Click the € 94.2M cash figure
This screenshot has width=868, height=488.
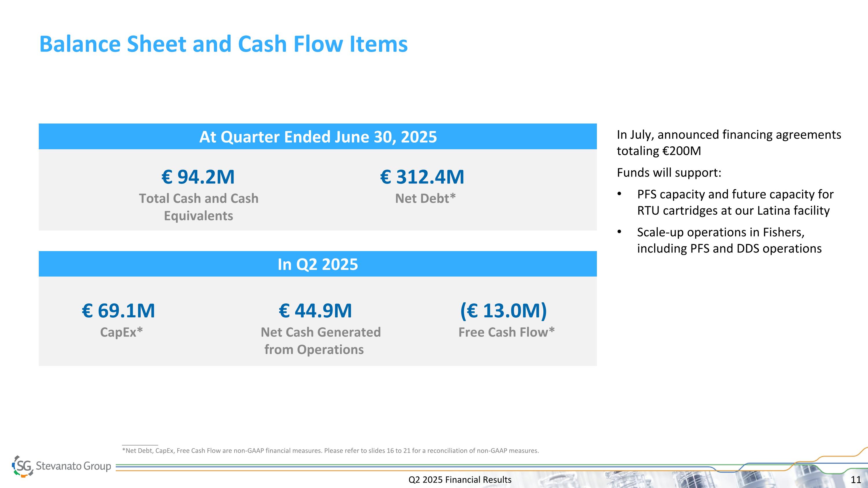198,176
